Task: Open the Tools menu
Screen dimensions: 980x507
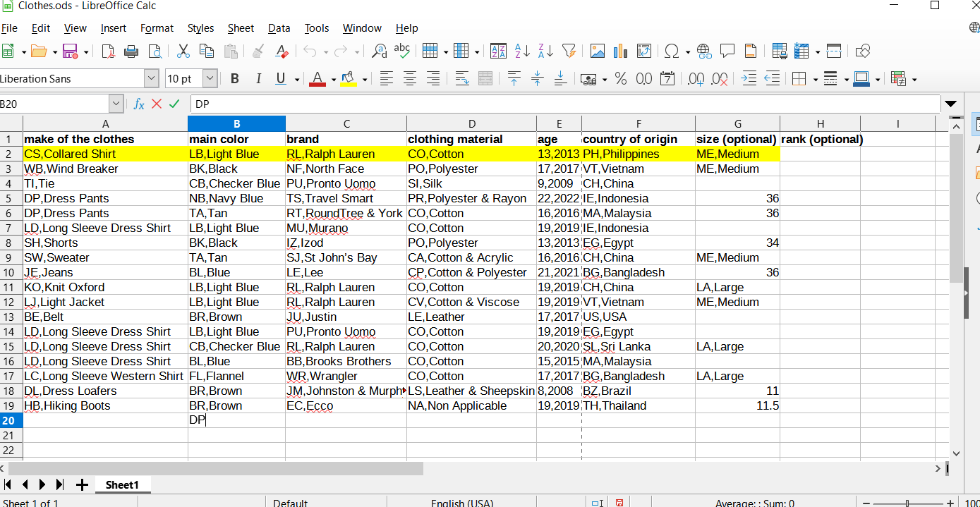Action: tap(317, 28)
